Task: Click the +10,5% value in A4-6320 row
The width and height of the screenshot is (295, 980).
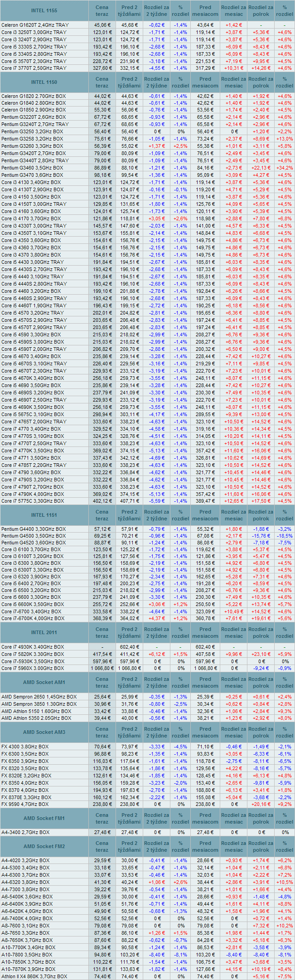Action: (285, 882)
